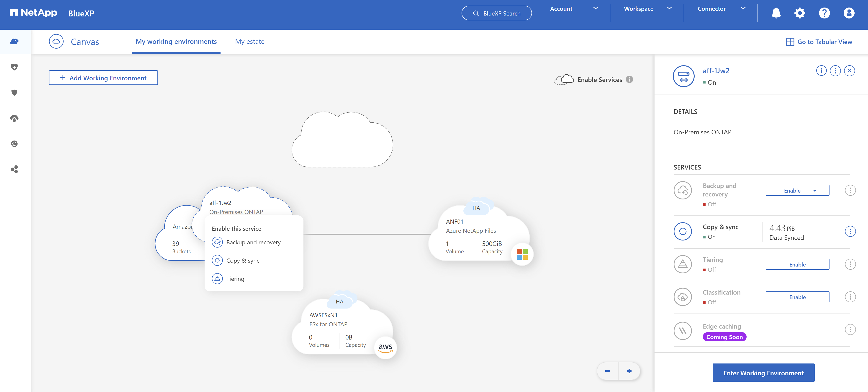The height and width of the screenshot is (392, 868).
Task: Enable the Classification service
Action: point(797,297)
